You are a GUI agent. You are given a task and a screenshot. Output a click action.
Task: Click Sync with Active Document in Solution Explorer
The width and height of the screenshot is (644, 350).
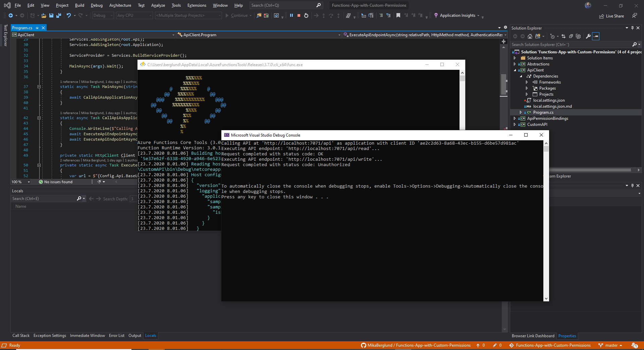[563, 36]
